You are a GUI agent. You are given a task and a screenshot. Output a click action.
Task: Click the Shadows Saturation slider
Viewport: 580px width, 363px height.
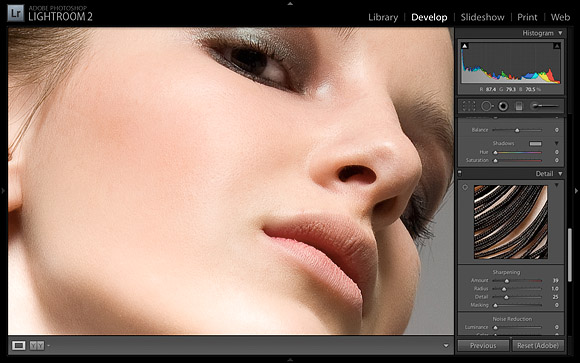pyautogui.click(x=518, y=161)
